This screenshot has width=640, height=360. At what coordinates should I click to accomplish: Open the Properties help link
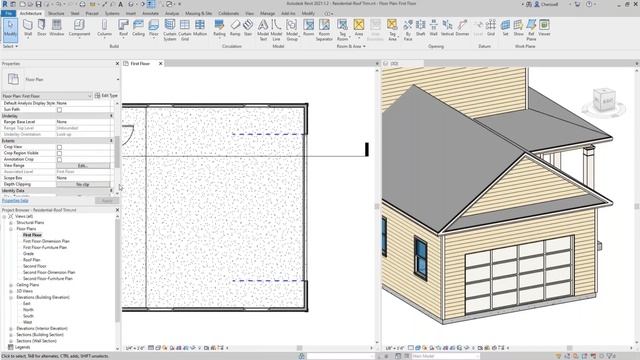pos(15,200)
